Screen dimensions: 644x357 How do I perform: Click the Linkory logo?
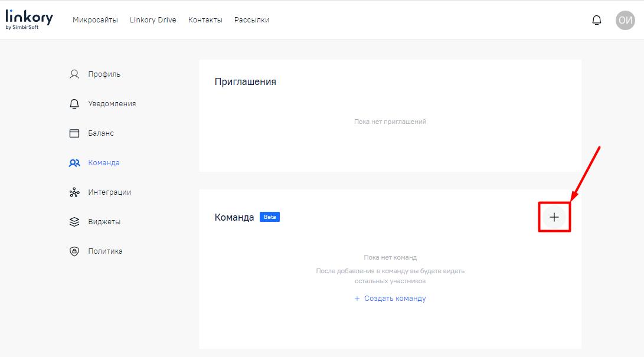29,18
